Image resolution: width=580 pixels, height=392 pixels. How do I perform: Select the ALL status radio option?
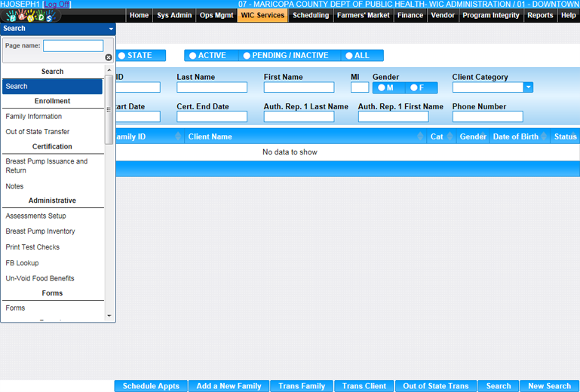(x=348, y=56)
